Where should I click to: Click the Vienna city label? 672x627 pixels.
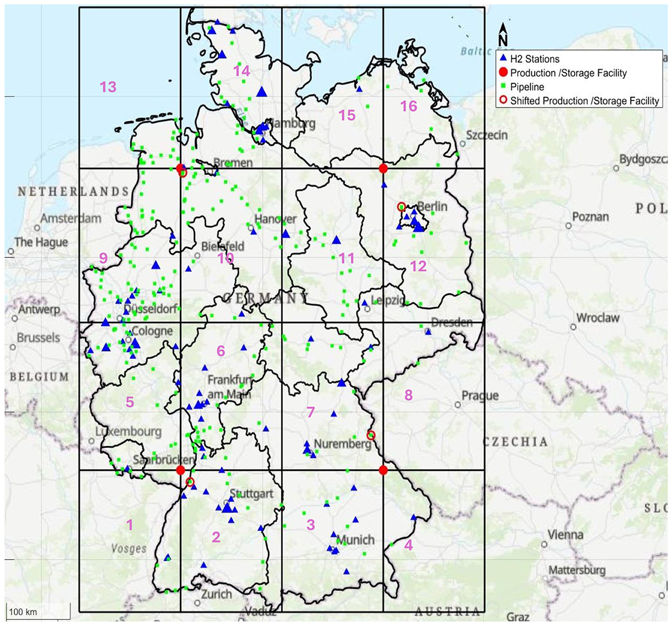[x=565, y=535]
